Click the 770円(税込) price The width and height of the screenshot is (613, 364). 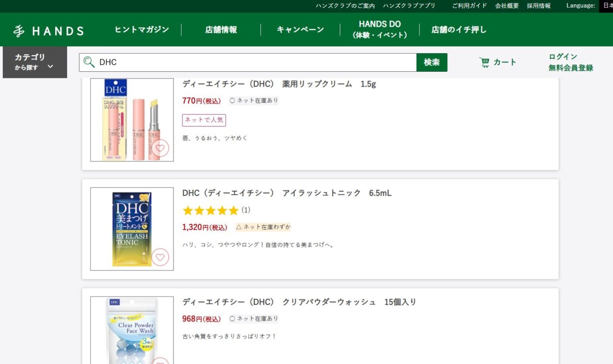pyautogui.click(x=202, y=101)
